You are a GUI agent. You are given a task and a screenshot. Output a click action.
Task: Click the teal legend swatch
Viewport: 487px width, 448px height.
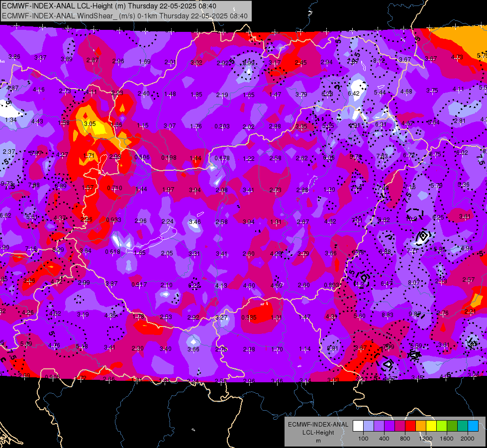pyautogui.click(x=463, y=426)
